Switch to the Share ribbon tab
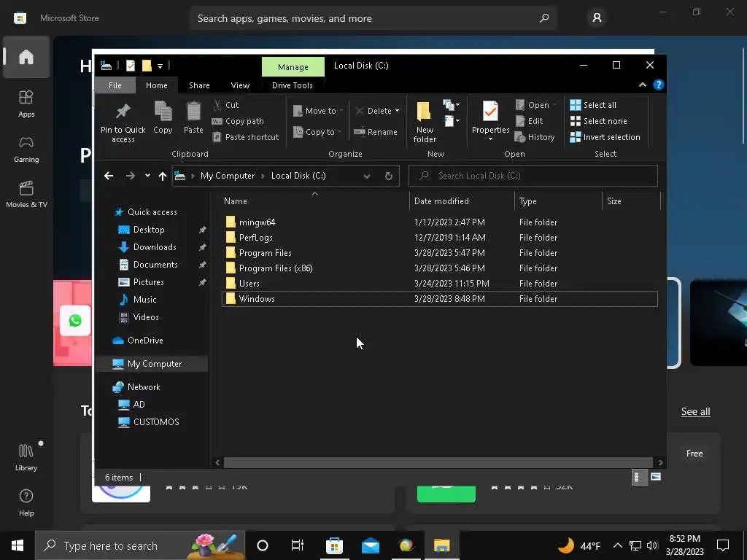Screen dimensions: 747x560 tap(199, 85)
